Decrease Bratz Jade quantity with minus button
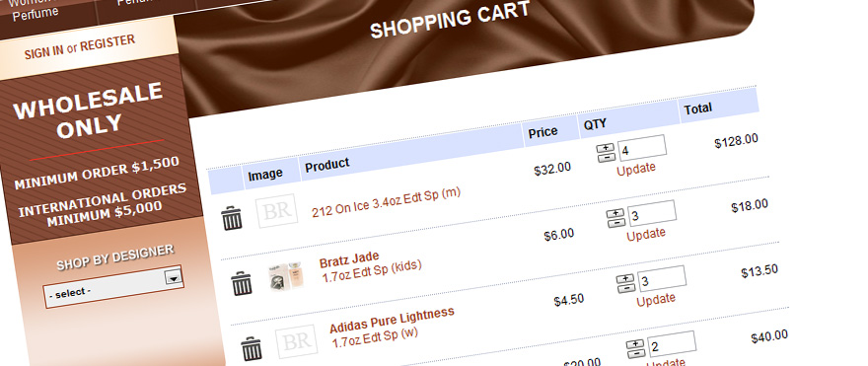Screen dimensions: 868x366 point(616,223)
